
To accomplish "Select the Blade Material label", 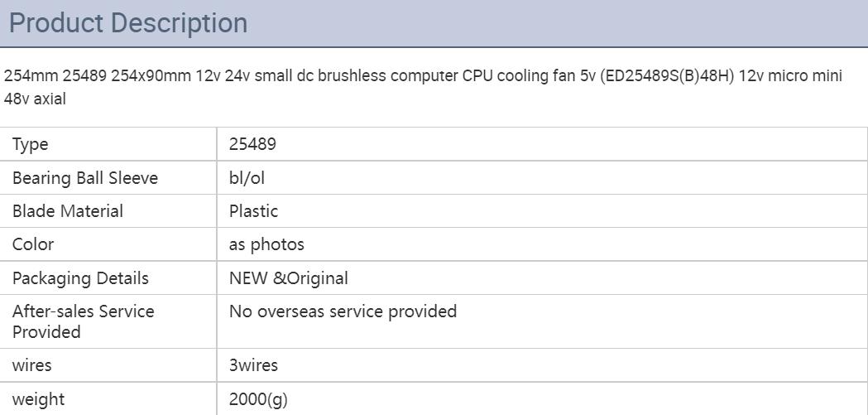I will 68,211.
